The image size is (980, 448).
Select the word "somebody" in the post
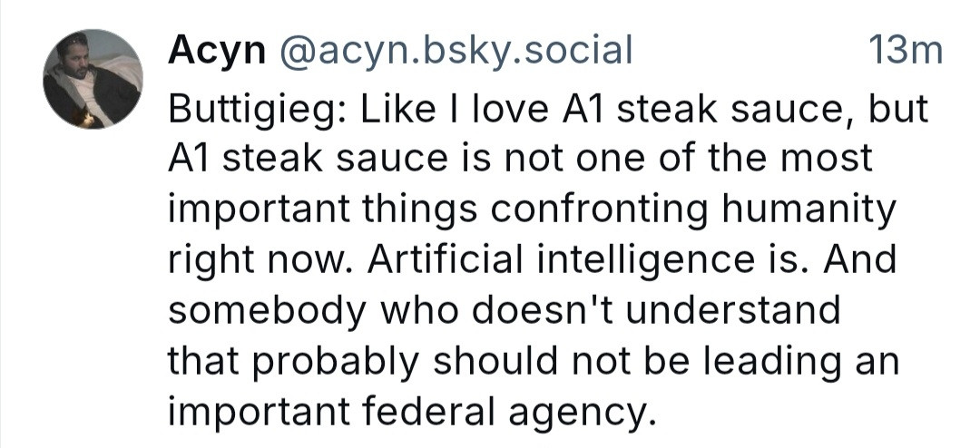pos(265,310)
